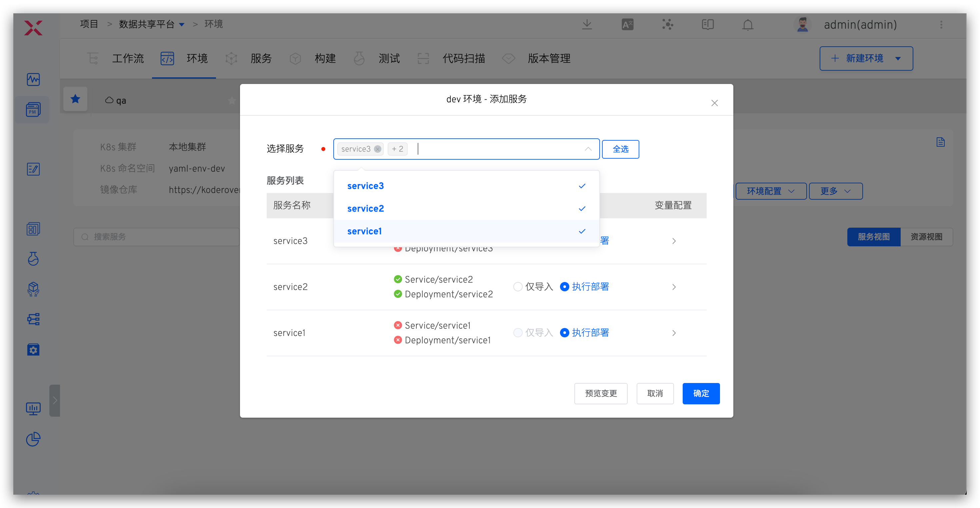This screenshot has height=508, width=980.
Task: Open the PM project management sidebar icon
Action: (33, 110)
